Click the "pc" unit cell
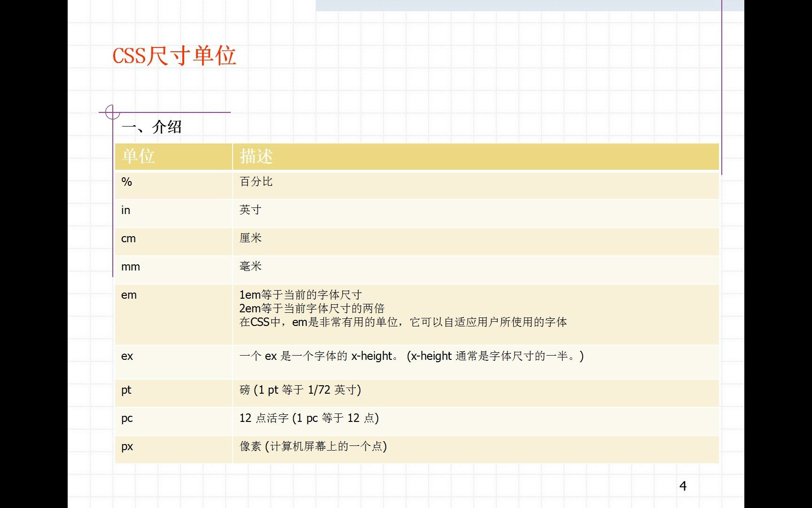 click(173, 421)
